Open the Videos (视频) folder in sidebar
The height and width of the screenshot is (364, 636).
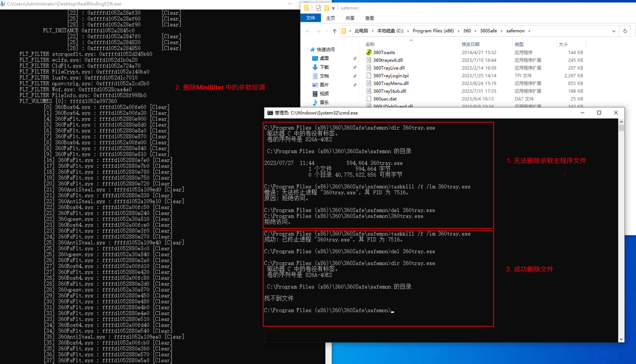point(324,94)
